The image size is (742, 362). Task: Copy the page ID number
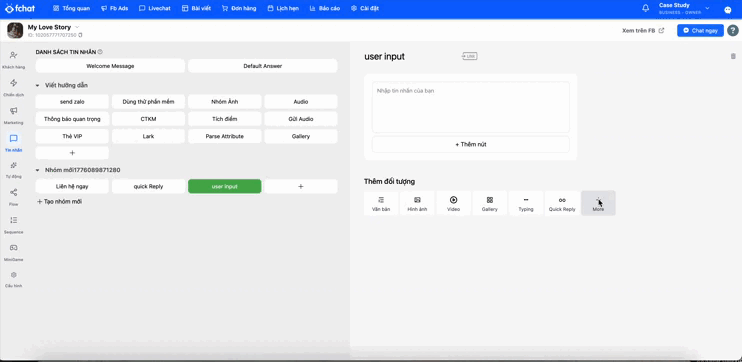pyautogui.click(x=80, y=35)
